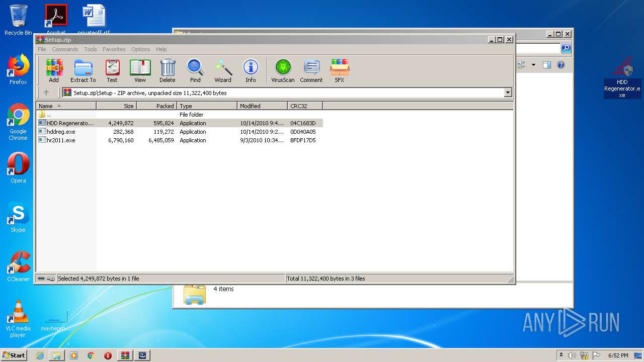The width and height of the screenshot is (644, 362).
Task: Click WinRAR taskbar button
Action: pos(125,355)
